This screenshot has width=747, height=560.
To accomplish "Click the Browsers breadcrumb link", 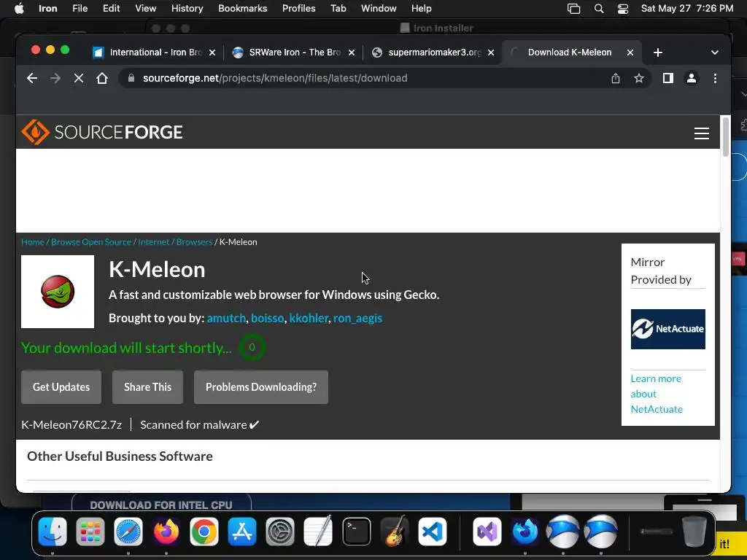I will click(x=194, y=242).
